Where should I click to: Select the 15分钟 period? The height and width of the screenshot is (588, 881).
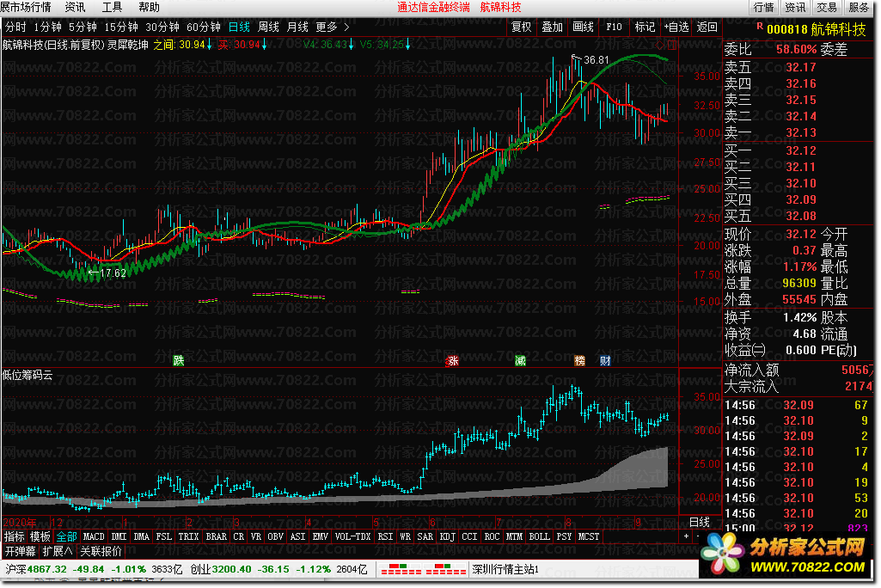click(x=121, y=27)
